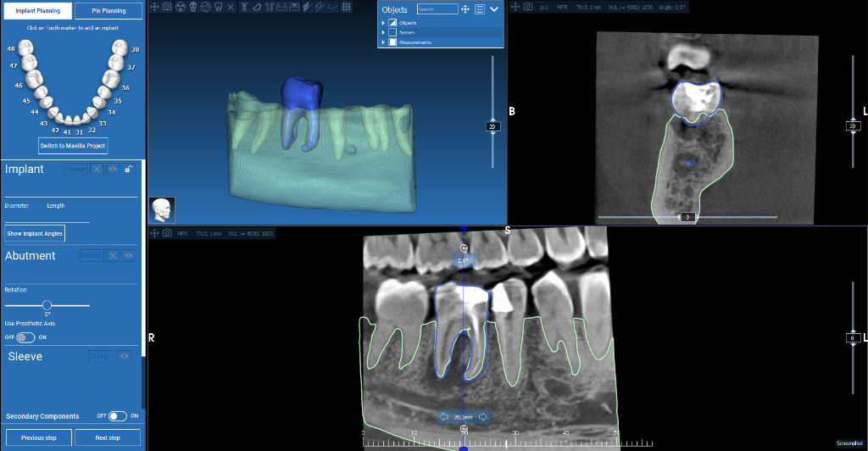
Task: Go to Next step
Action: 108,437
